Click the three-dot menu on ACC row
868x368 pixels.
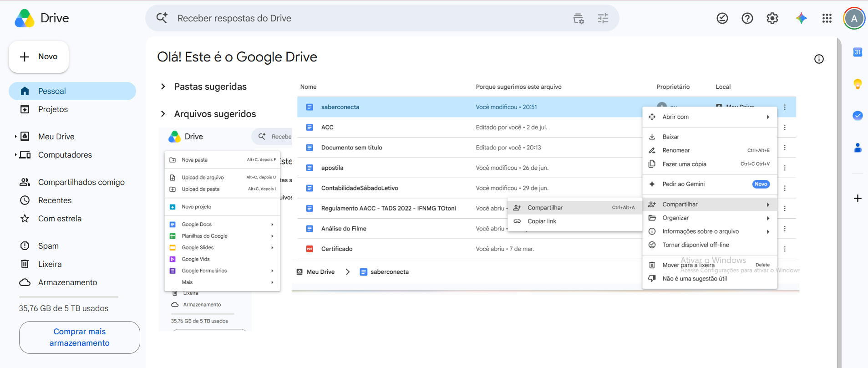click(x=785, y=128)
